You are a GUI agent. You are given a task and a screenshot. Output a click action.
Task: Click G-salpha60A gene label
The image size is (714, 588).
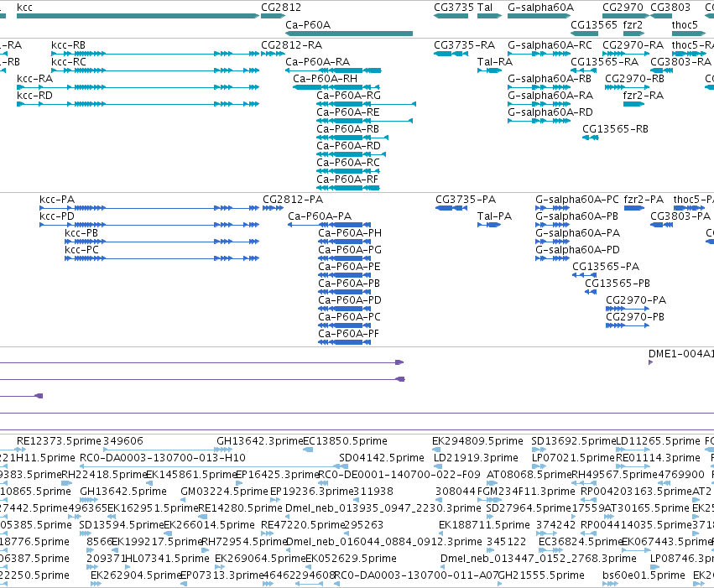(x=541, y=8)
